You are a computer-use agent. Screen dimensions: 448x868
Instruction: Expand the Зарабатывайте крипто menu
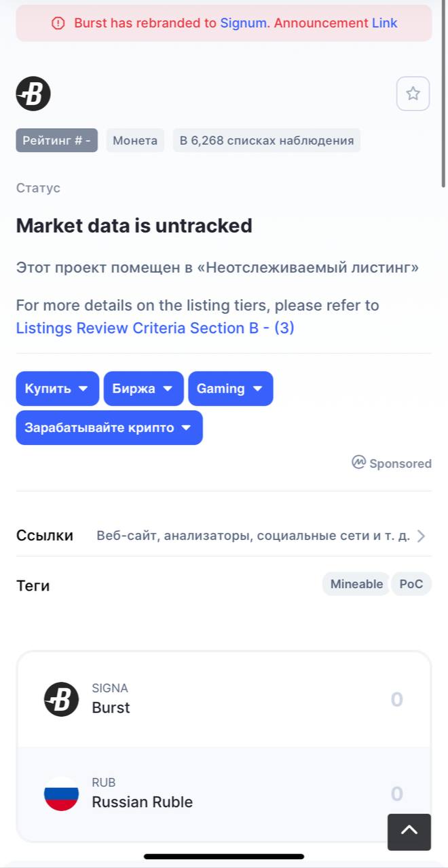(x=109, y=428)
